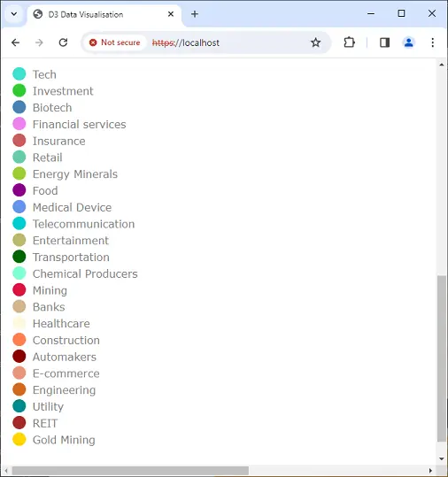This screenshot has height=477, width=448.
Task: Click the Healthcare pale yellow dot
Action: [x=19, y=323]
